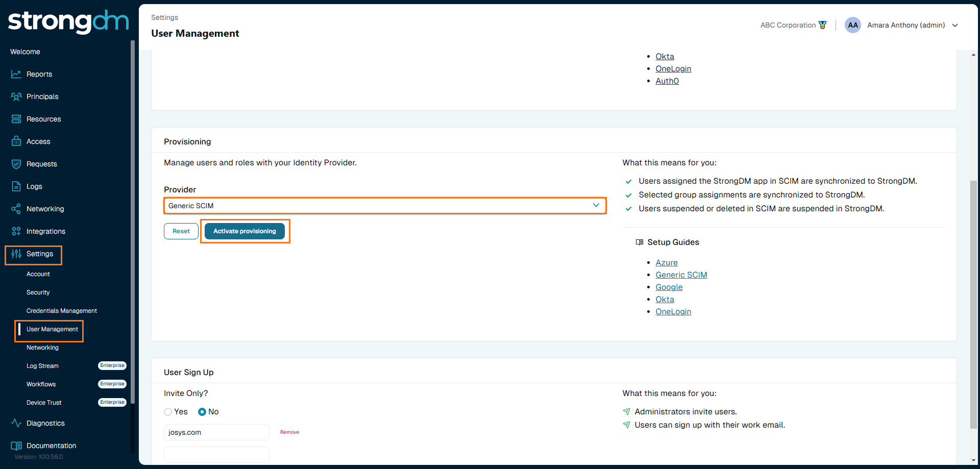980x469 pixels.
Task: Open the OneLogin link above Auth0
Action: click(673, 69)
